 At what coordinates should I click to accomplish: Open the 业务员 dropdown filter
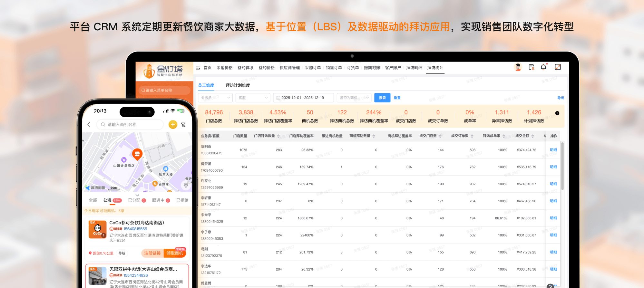click(215, 98)
